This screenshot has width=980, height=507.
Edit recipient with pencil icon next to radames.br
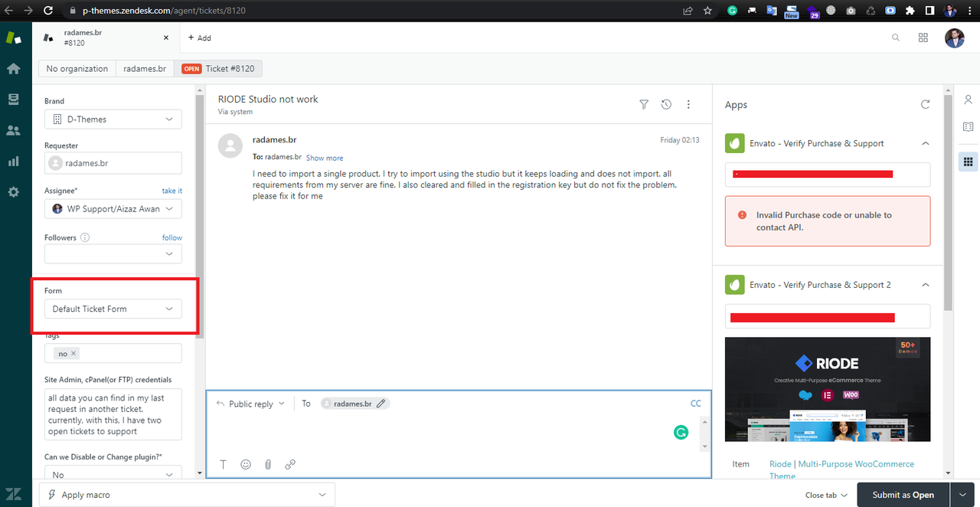click(x=381, y=404)
